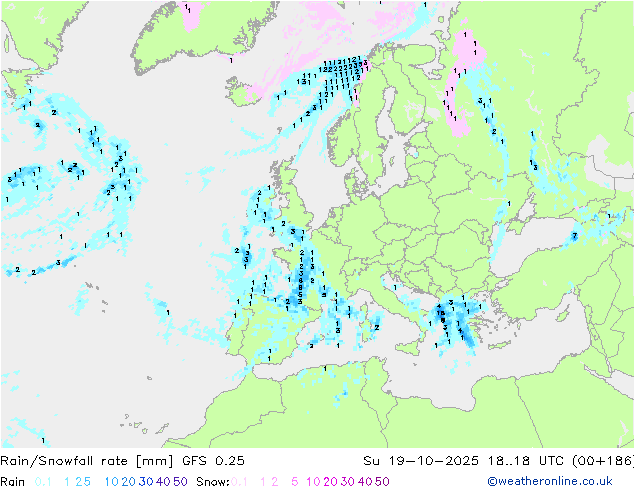The width and height of the screenshot is (634, 490).
Task: Click the date "Su 19-10-2025"
Action: (421, 461)
